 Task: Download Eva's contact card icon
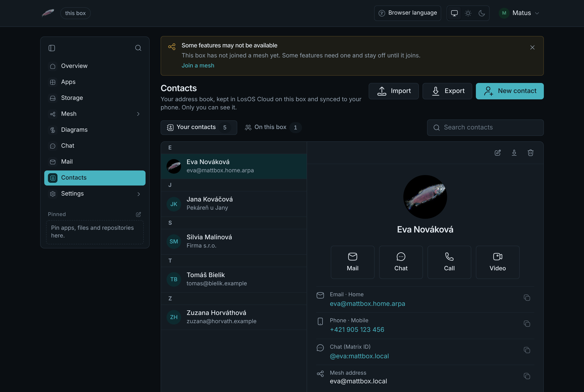[514, 153]
